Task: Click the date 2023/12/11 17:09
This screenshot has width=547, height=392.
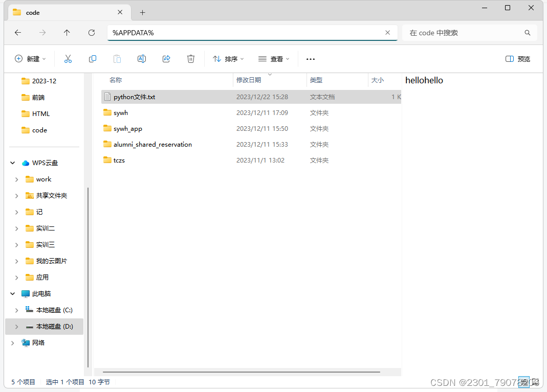Action: click(x=262, y=113)
